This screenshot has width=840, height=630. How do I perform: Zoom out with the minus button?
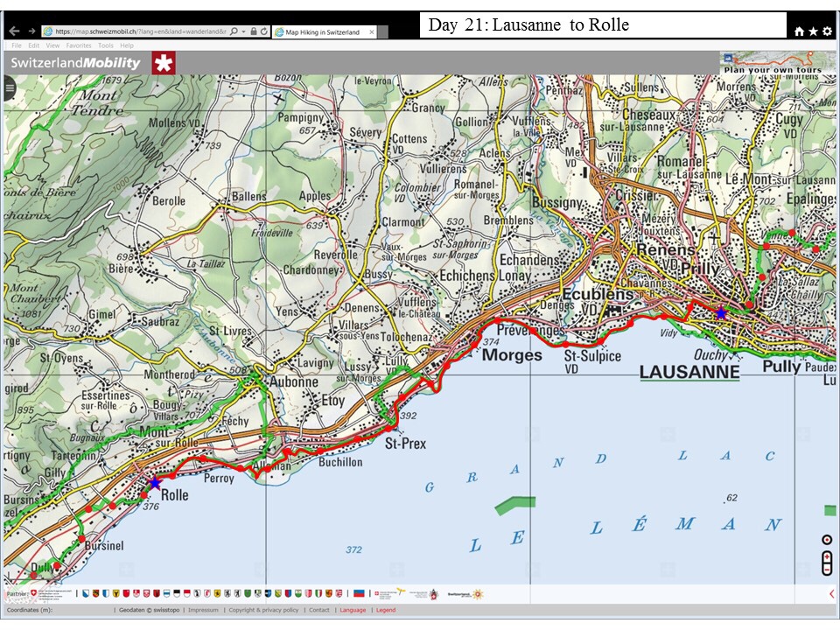(x=827, y=570)
